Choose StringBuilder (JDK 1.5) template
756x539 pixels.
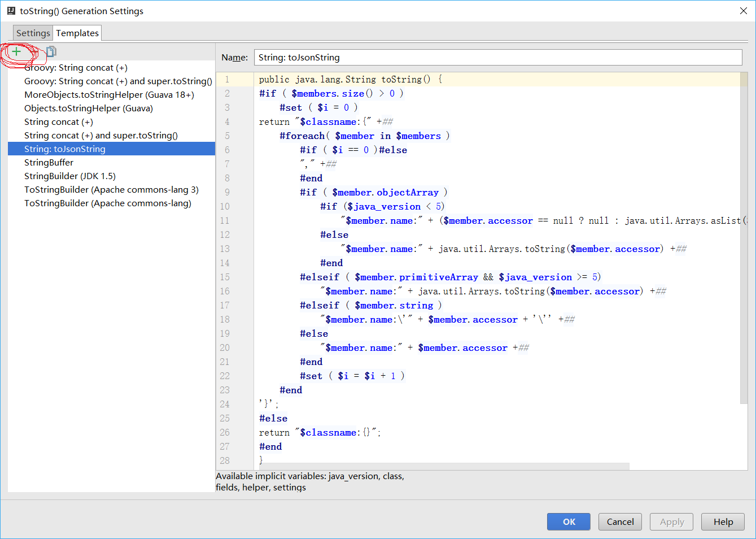(70, 176)
